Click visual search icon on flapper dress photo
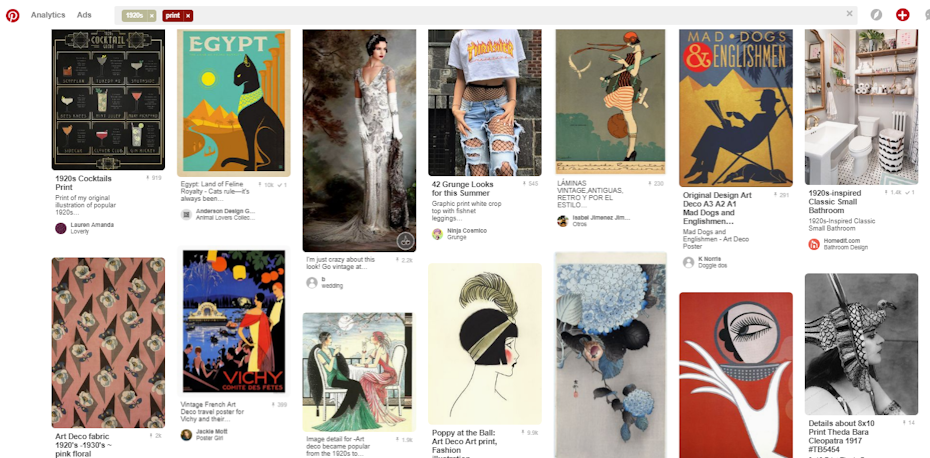 pos(405,240)
